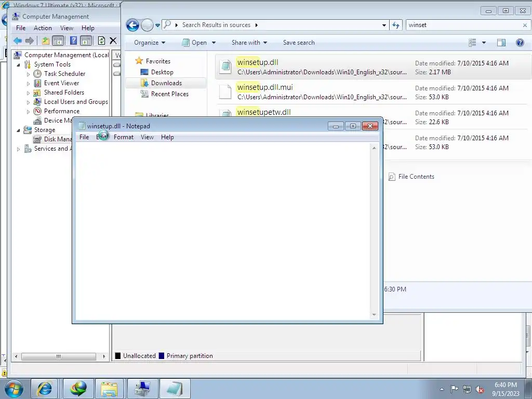Click Change your view icon
The width and height of the screenshot is (532, 399).
(472, 43)
